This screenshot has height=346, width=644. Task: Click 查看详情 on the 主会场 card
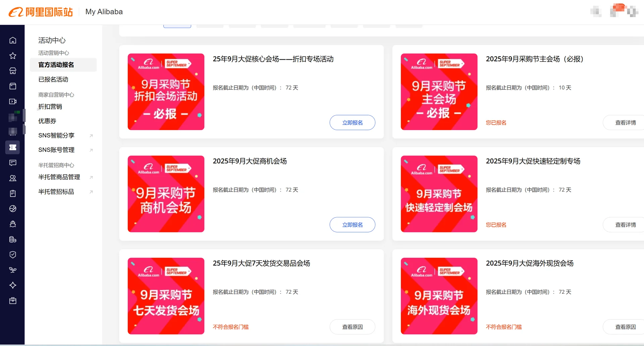point(625,122)
